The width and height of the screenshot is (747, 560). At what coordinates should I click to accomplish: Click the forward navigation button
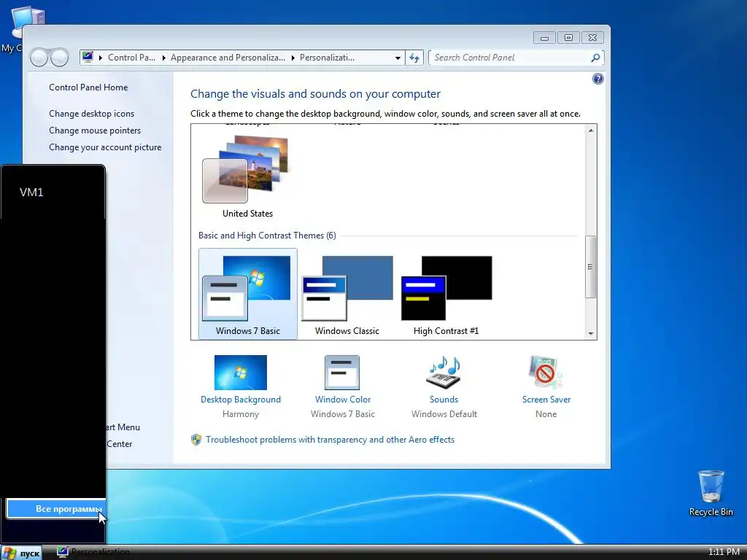60,58
